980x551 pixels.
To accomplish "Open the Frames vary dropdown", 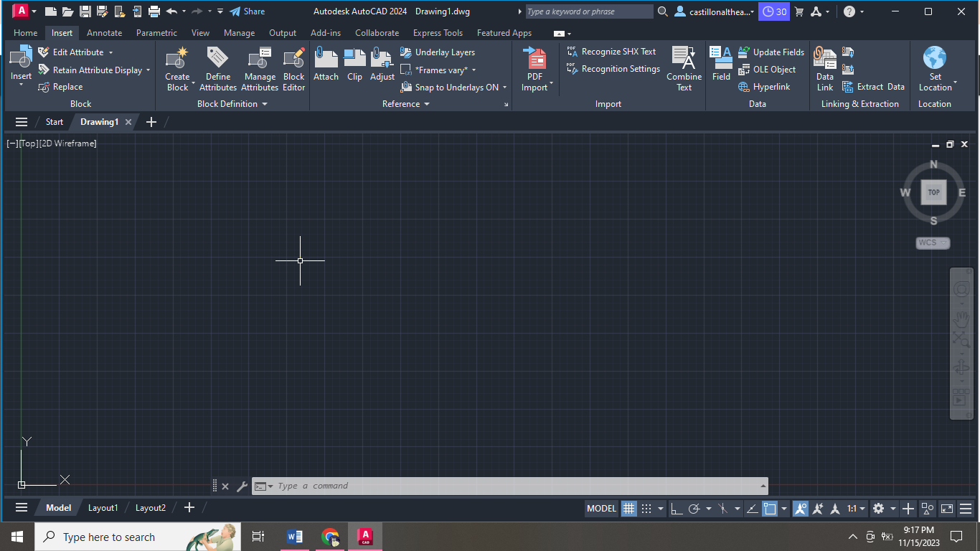I will click(x=473, y=70).
